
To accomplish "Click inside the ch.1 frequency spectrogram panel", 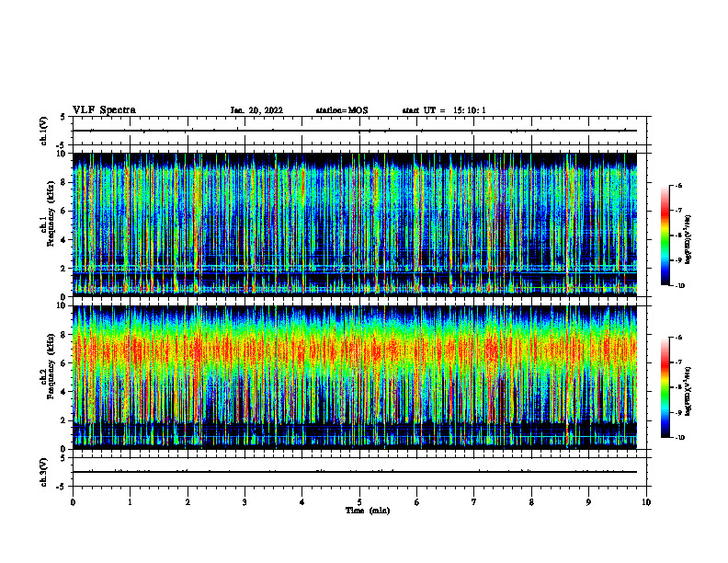I will pyautogui.click(x=355, y=224).
